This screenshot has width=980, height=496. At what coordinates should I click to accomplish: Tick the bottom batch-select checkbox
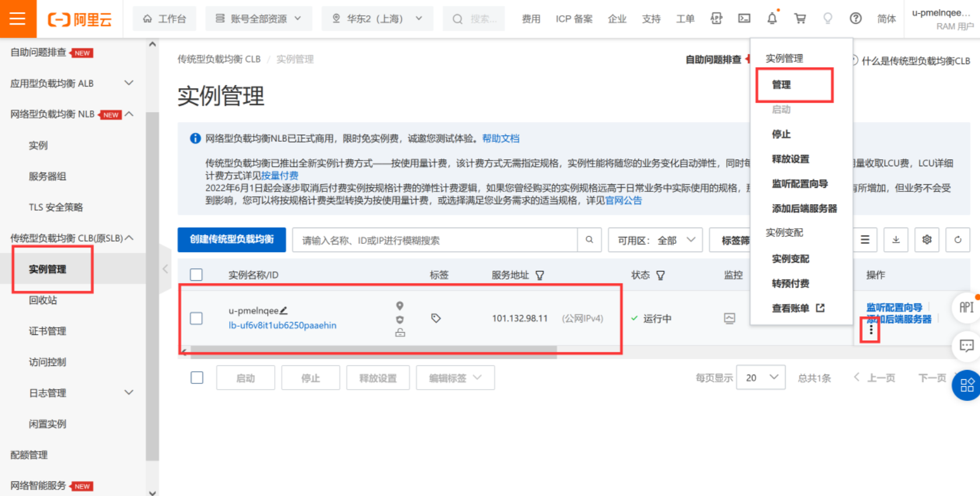pyautogui.click(x=197, y=378)
